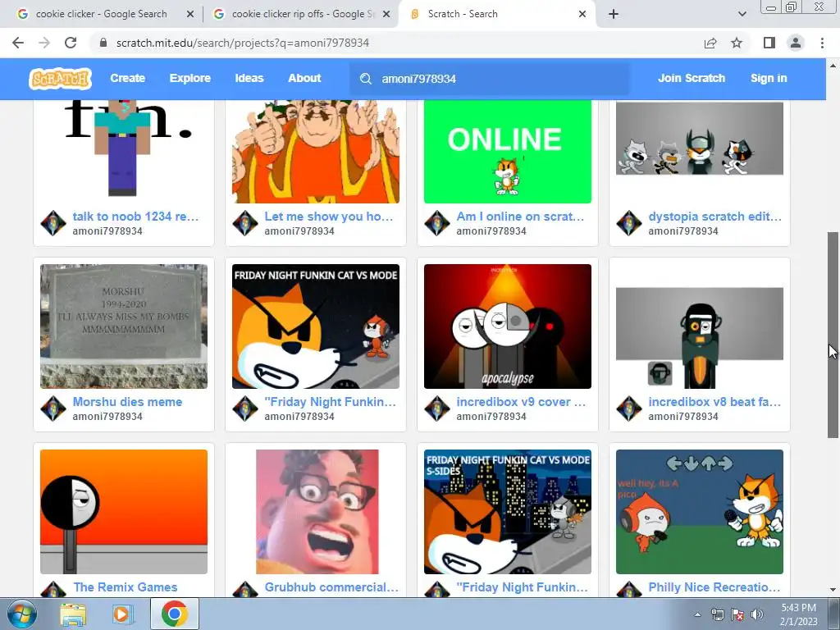
Task: Open the Create menu item
Action: [127, 78]
